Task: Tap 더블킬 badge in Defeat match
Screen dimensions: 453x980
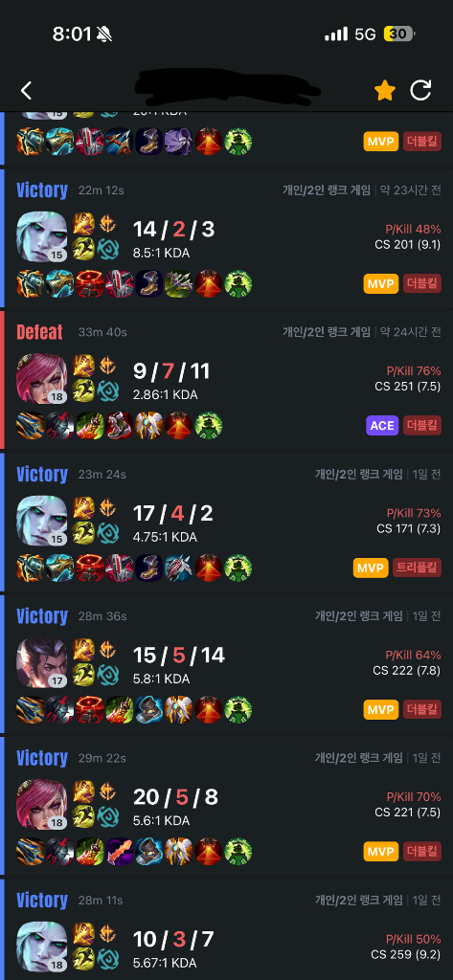Action: [422, 426]
